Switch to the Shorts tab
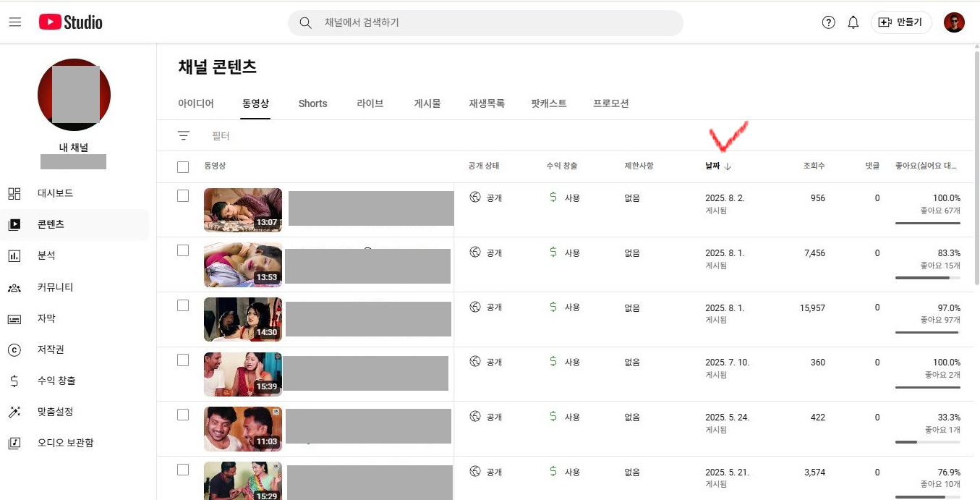Image resolution: width=980 pixels, height=500 pixels. [312, 103]
